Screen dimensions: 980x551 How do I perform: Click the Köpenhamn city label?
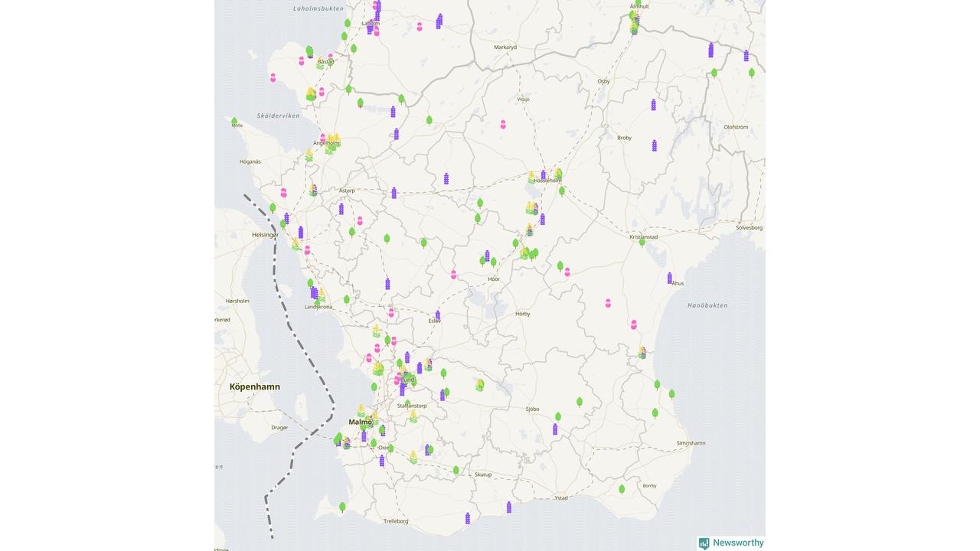(x=255, y=387)
